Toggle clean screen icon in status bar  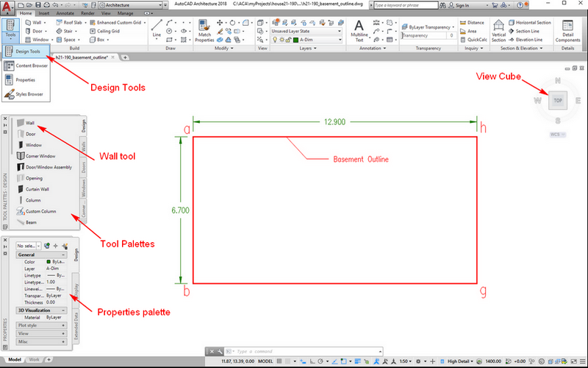point(574,361)
